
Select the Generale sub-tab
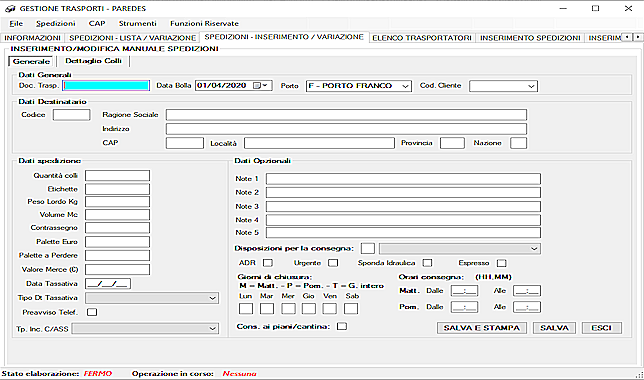(31, 61)
